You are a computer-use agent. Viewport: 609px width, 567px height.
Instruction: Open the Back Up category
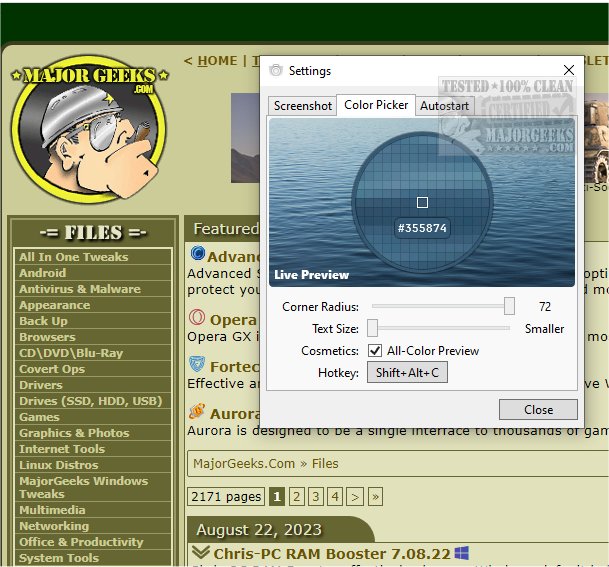[x=43, y=321]
